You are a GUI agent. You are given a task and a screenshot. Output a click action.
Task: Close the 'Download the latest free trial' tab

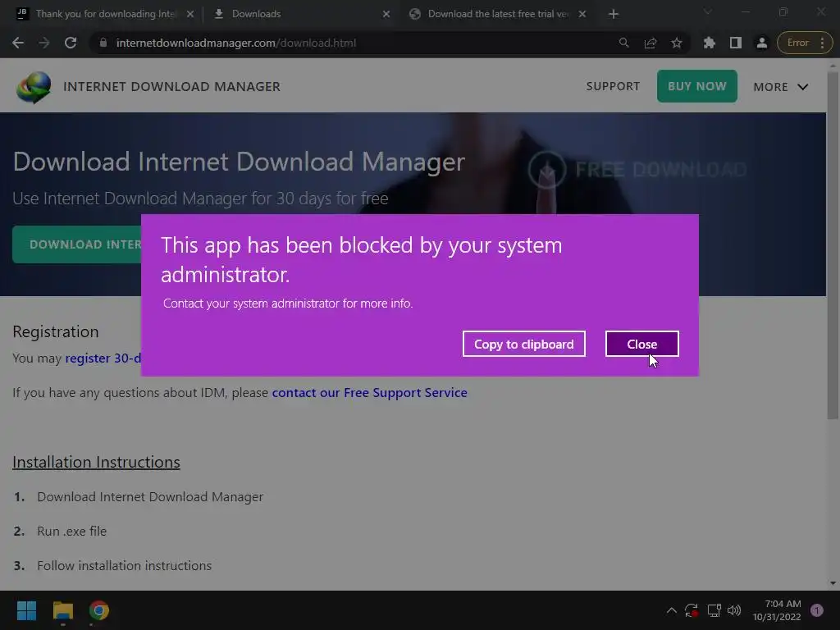pyautogui.click(x=582, y=14)
